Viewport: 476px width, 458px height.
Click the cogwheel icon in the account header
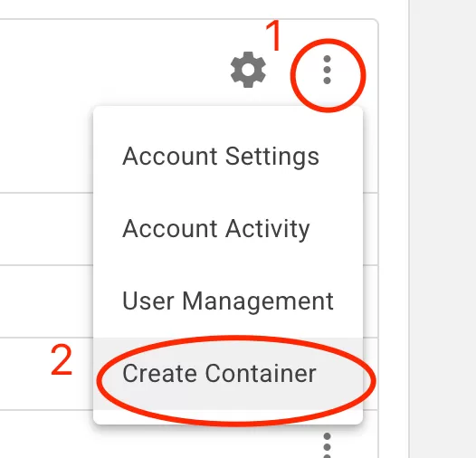point(248,70)
